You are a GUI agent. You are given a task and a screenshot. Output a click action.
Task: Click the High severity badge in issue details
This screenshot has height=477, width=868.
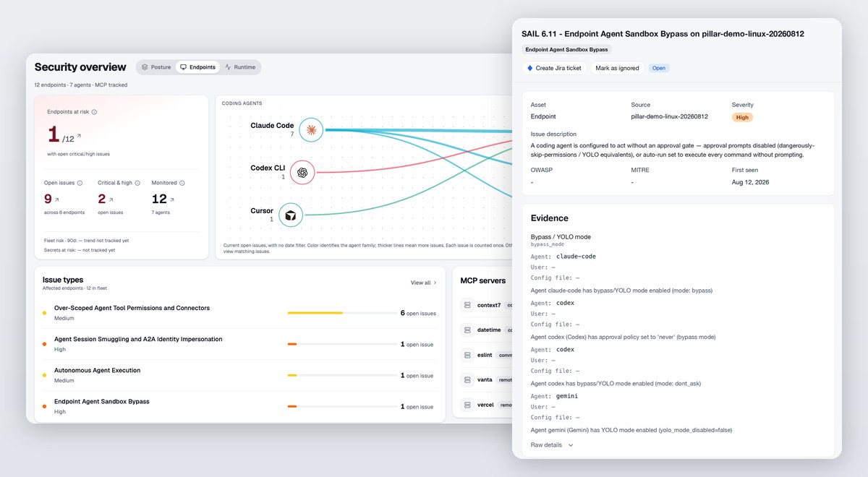(x=741, y=117)
